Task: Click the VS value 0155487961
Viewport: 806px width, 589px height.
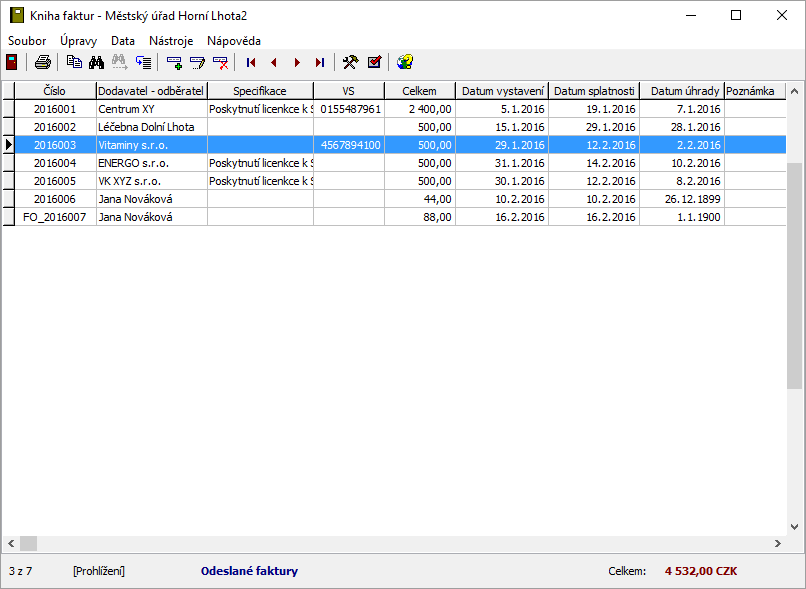Action: pyautogui.click(x=349, y=109)
